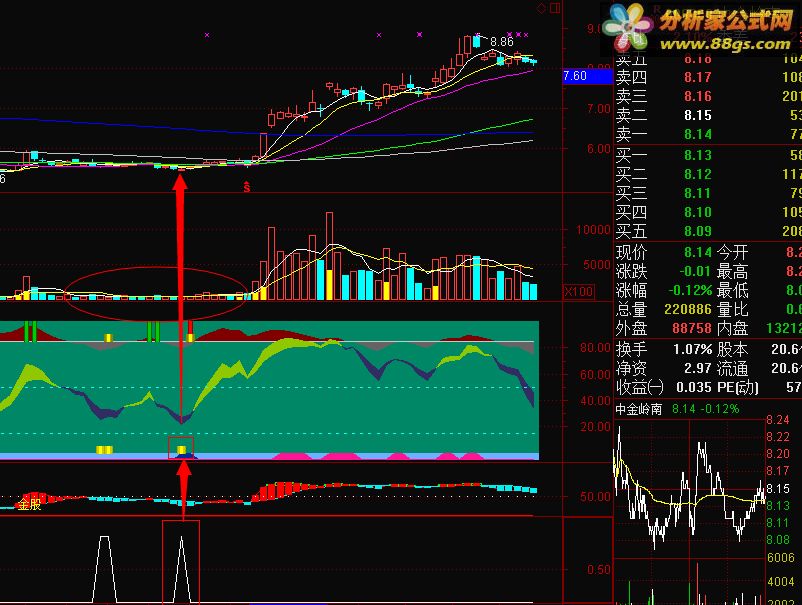The width and height of the screenshot is (802, 605).
Task: Click the 50.00 axis label of 金股 pane
Action: 595,497
